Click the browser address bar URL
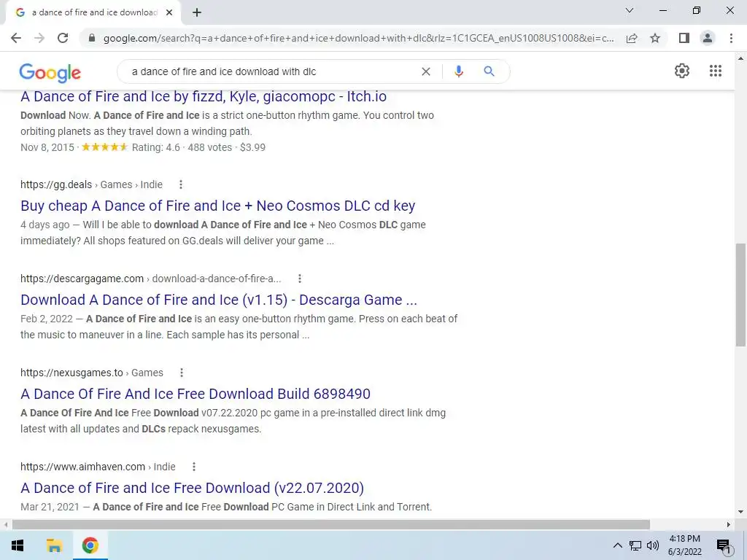 pyautogui.click(x=358, y=38)
